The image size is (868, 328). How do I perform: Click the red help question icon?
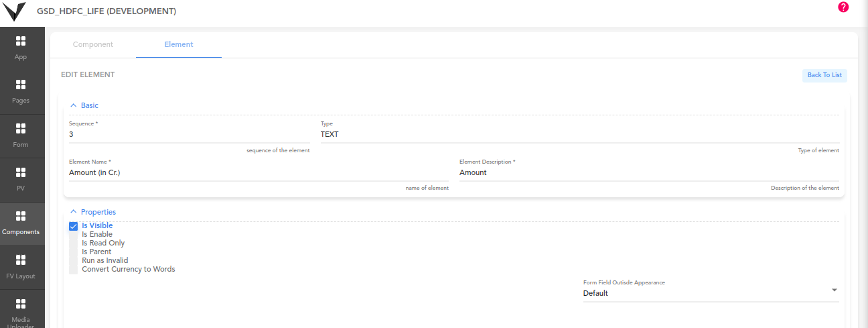coord(843,7)
